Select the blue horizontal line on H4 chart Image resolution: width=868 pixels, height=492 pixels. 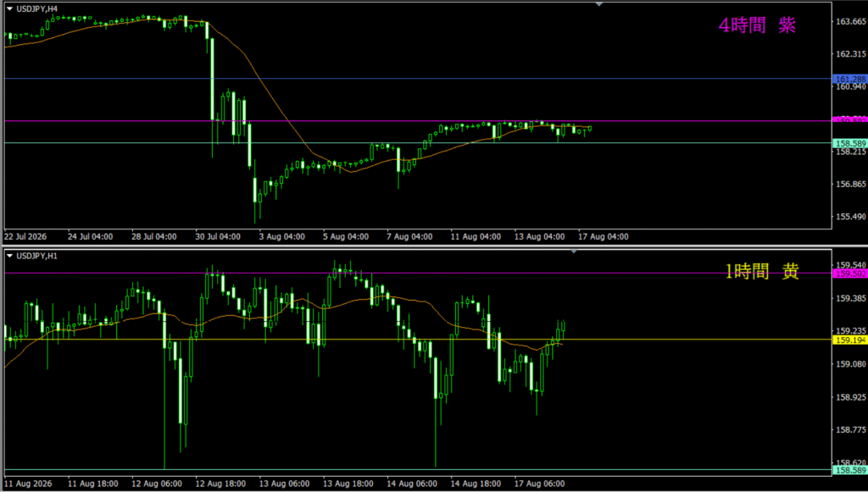[418, 79]
